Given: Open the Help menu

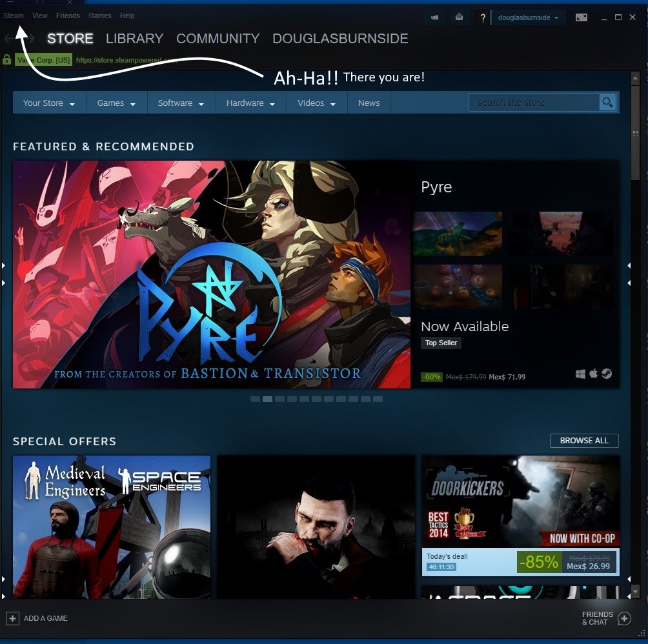Looking at the screenshot, I should [x=127, y=15].
